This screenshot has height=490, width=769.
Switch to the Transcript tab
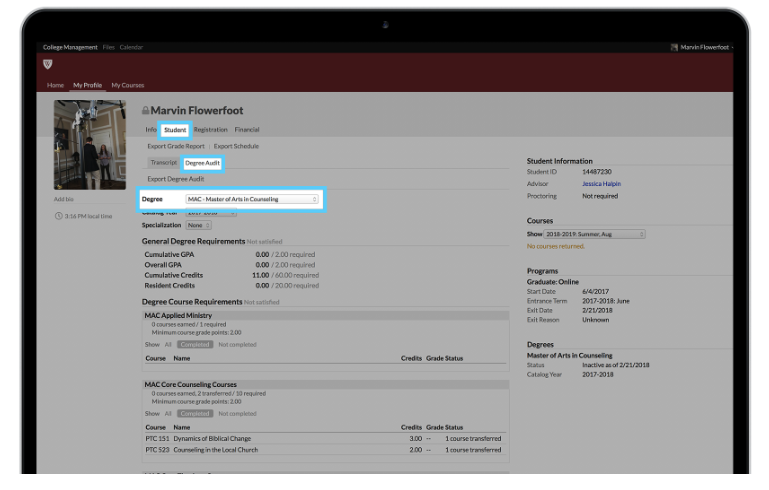tap(163, 162)
